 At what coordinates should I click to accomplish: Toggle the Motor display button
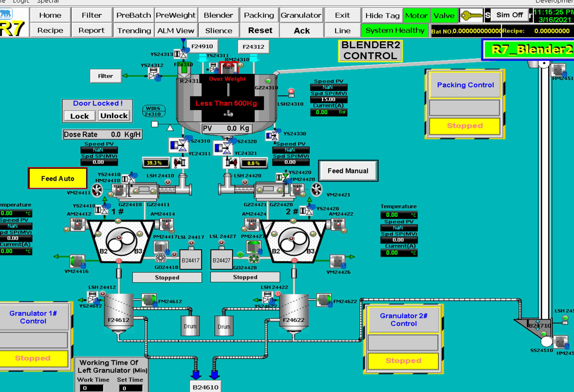coord(416,15)
